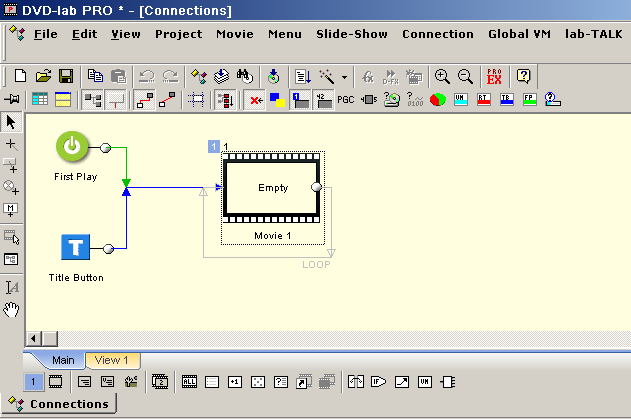Click the yellow striped list view icon
Screen dimensions: 631x419
63,99
